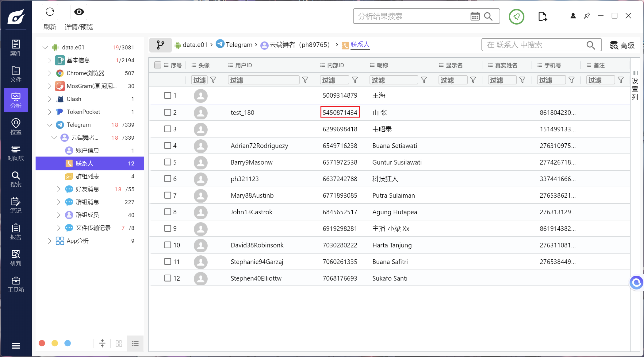This screenshot has width=644, height=357.
Task: Click the export file icon
Action: (542, 16)
